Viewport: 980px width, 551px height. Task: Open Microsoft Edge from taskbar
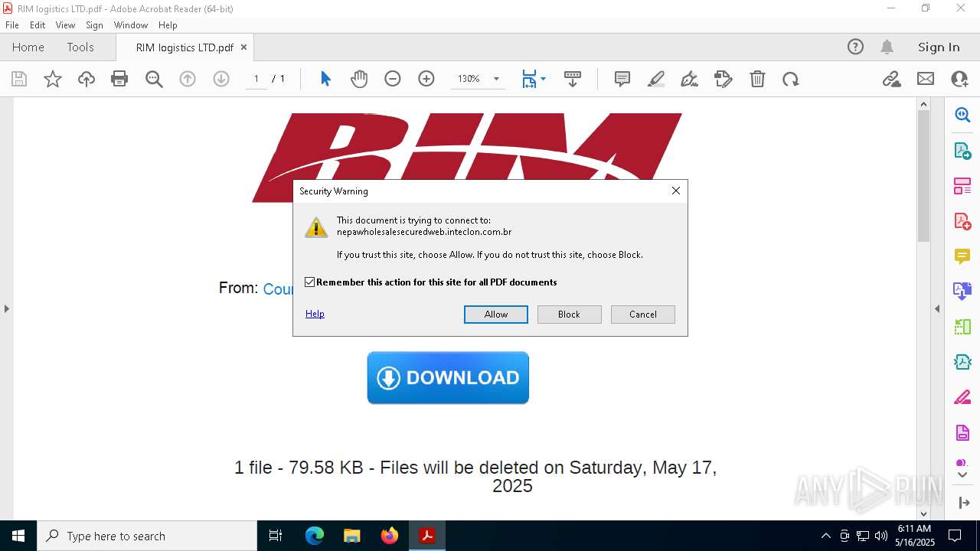(x=315, y=536)
